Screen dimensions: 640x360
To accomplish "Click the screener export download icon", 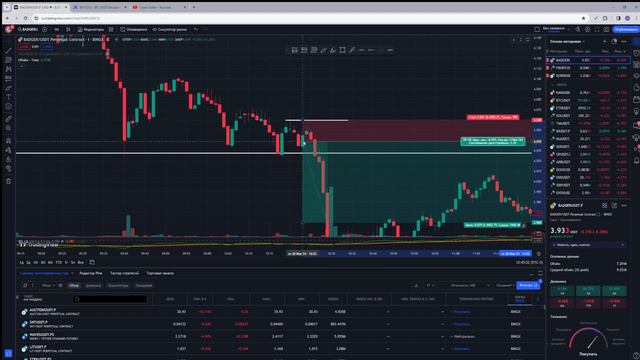I will point(416,285).
